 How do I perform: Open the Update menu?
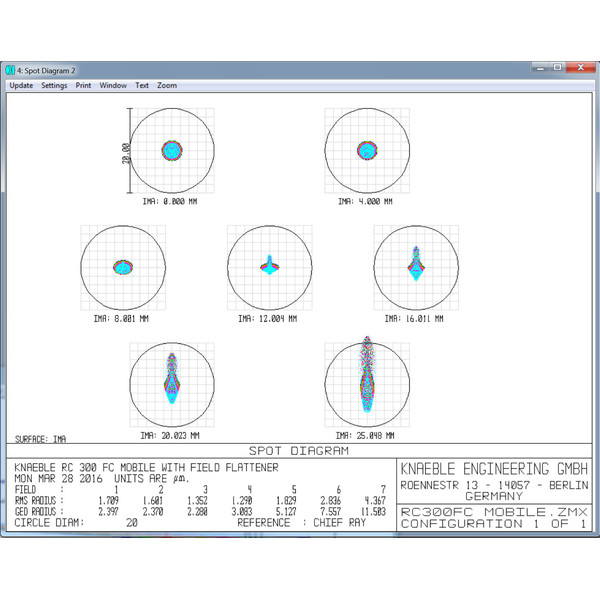click(x=21, y=85)
